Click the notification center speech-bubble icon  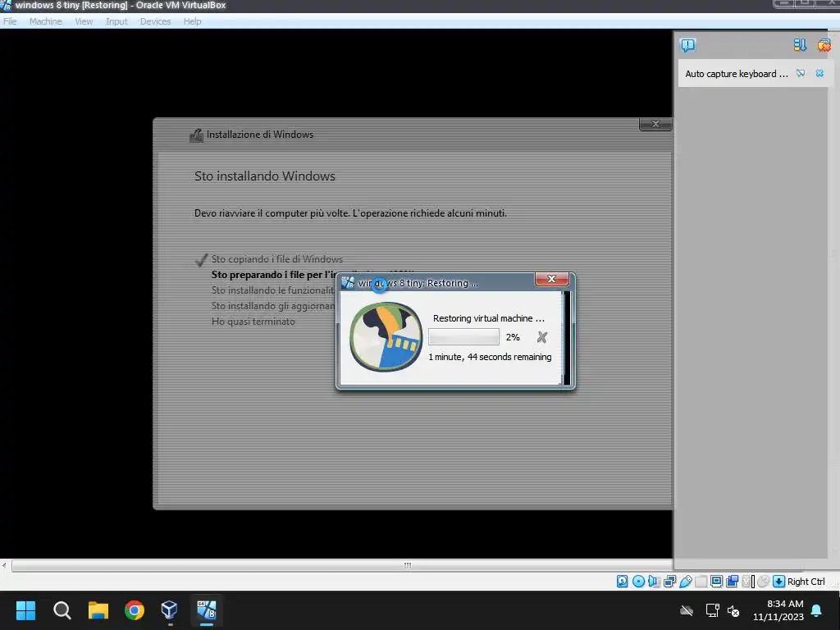688,45
